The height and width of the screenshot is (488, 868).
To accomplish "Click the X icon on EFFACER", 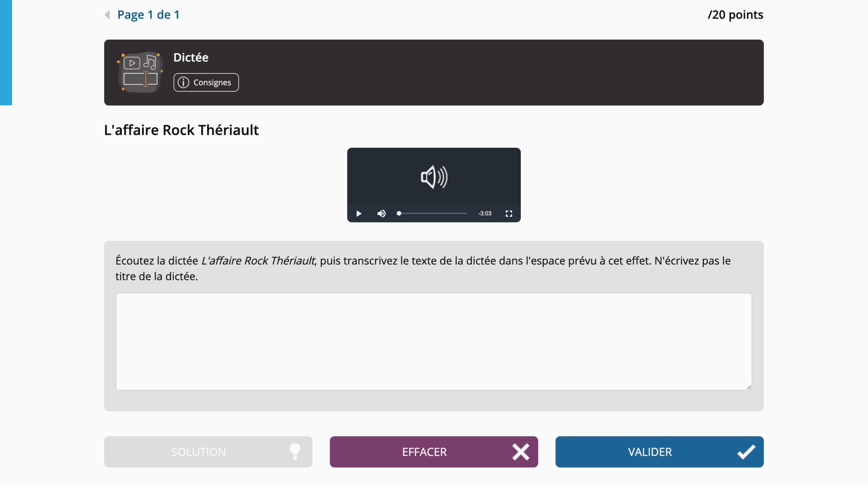I will pyautogui.click(x=520, y=452).
